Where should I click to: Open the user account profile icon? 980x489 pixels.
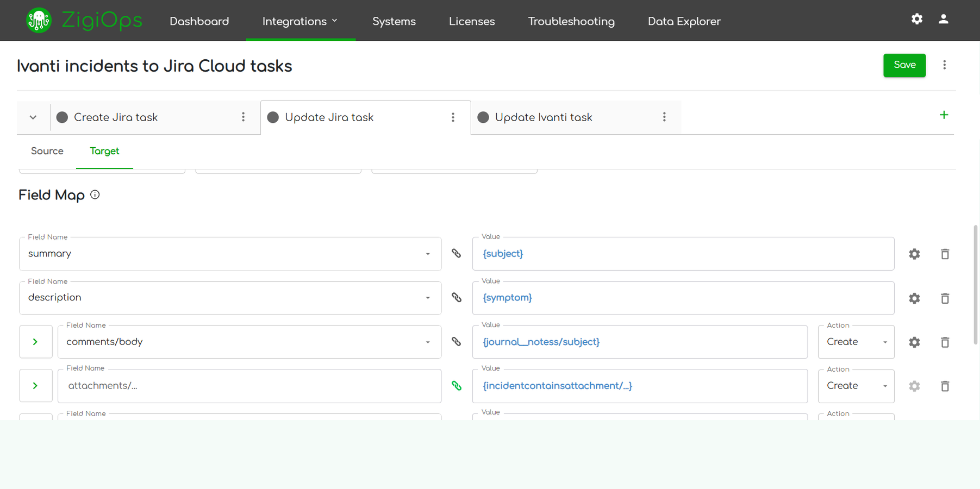(x=944, y=19)
